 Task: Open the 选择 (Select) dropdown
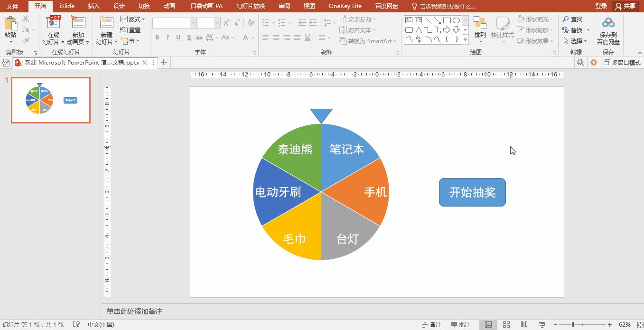pos(576,40)
